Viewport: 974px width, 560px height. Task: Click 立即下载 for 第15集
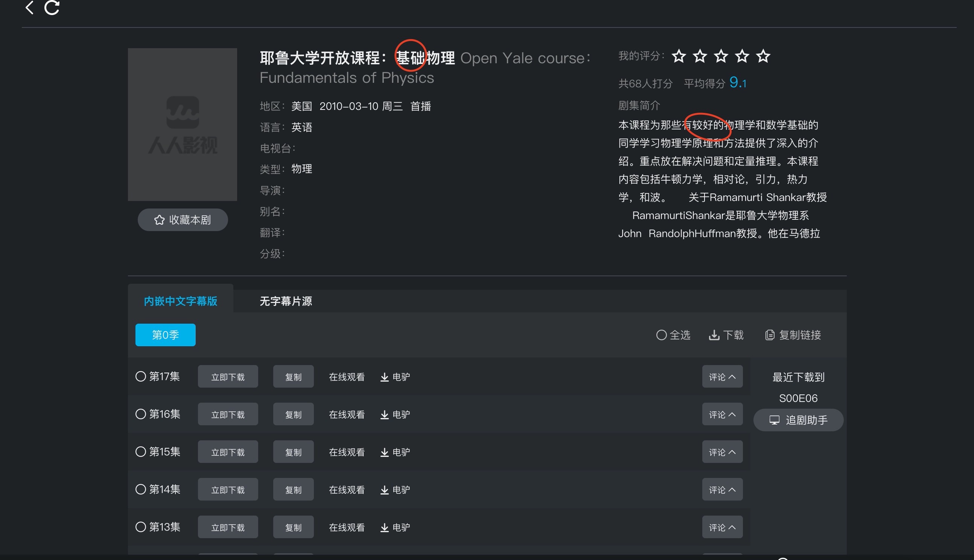tap(228, 452)
